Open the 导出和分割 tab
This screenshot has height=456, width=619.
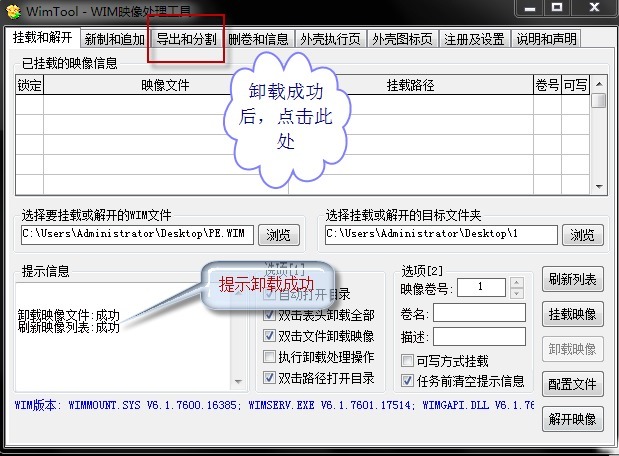coord(186,39)
